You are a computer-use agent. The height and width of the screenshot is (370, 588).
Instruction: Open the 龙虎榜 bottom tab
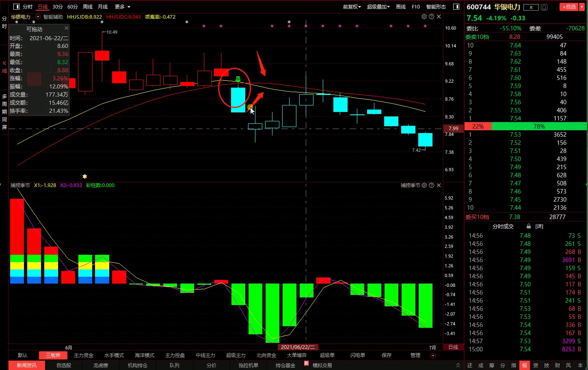click(100, 366)
